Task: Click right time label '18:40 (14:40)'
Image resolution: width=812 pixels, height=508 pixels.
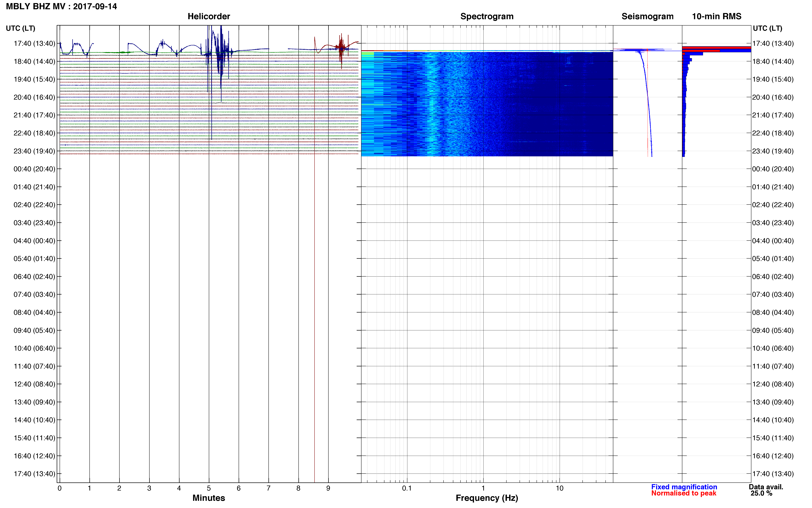Action: point(773,62)
